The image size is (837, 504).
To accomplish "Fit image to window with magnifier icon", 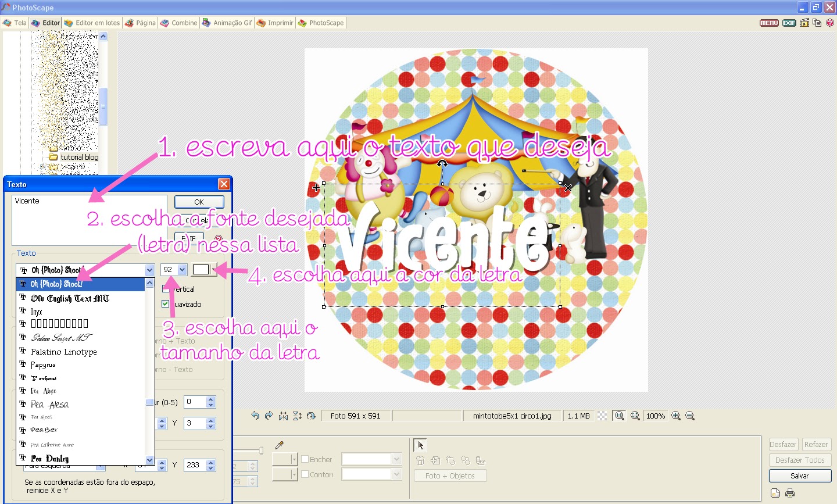I will tap(620, 416).
